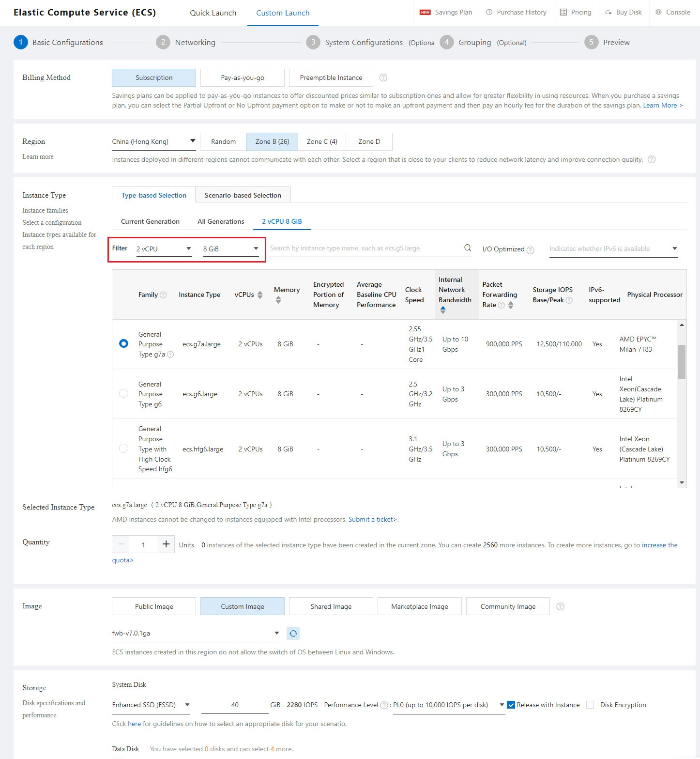This screenshot has height=759, width=700.
Task: Click the help icon beside Performance Level
Action: pos(384,705)
